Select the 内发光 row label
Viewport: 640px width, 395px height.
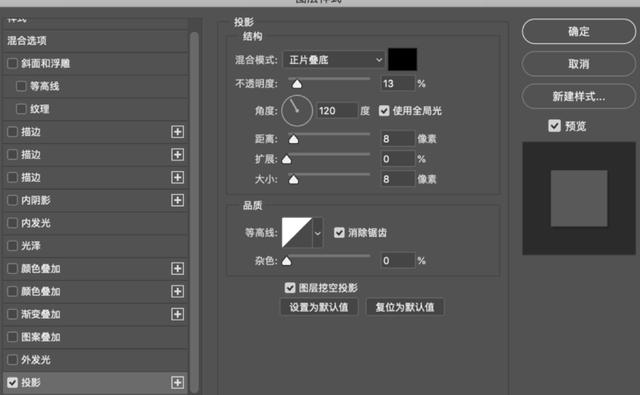(36, 223)
